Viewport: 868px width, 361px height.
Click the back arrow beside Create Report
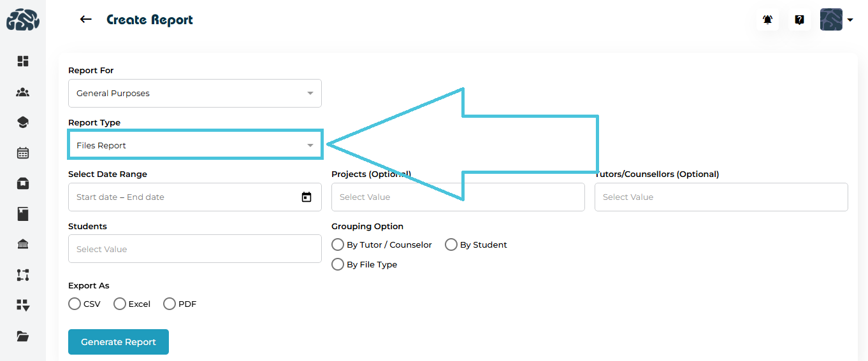85,20
